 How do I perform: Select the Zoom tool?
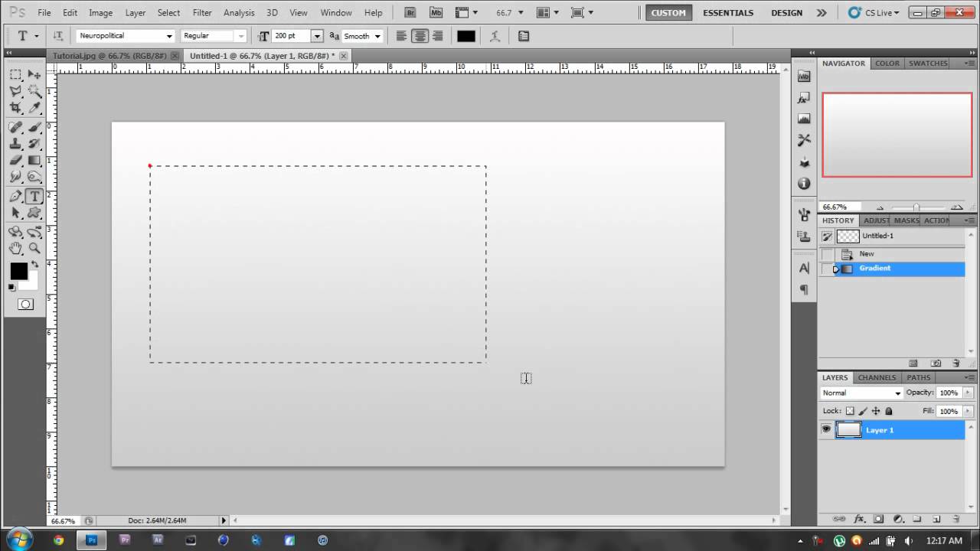pos(34,249)
